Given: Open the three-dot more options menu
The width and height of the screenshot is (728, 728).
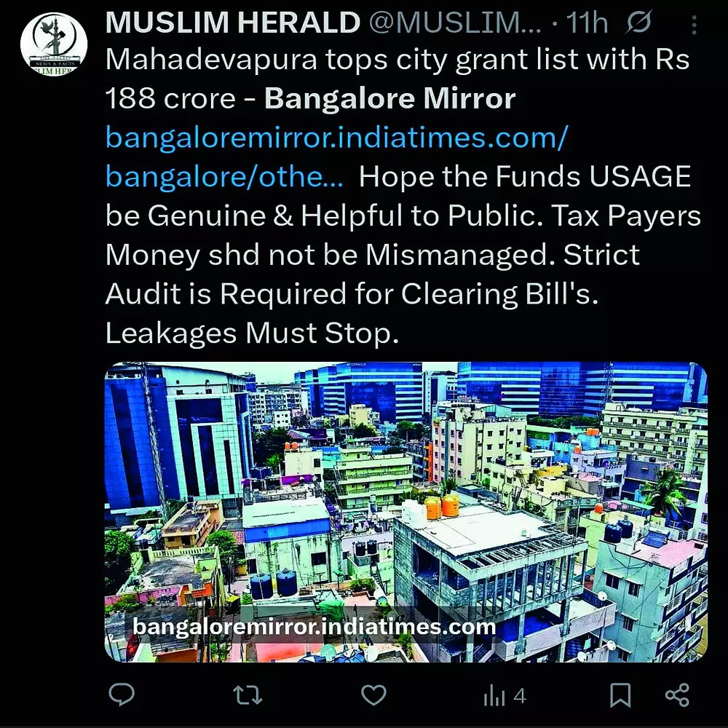Looking at the screenshot, I should pos(694,25).
